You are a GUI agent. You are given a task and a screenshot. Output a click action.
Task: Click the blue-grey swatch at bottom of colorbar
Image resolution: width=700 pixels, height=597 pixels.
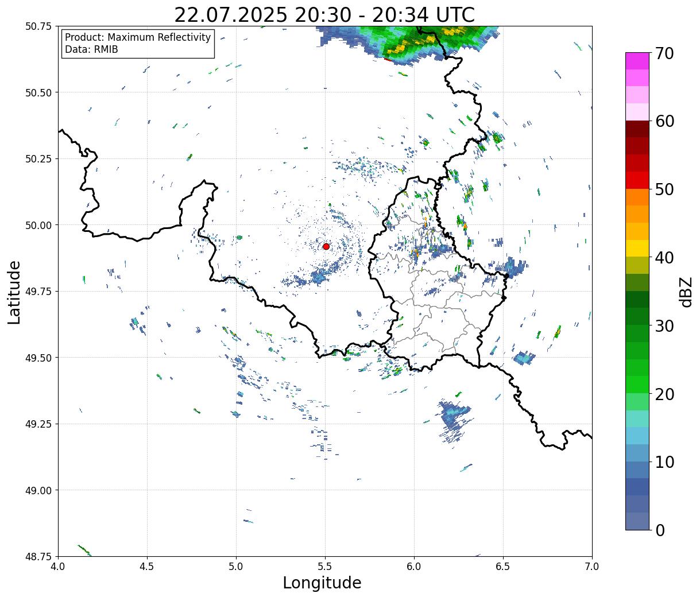[637, 521]
